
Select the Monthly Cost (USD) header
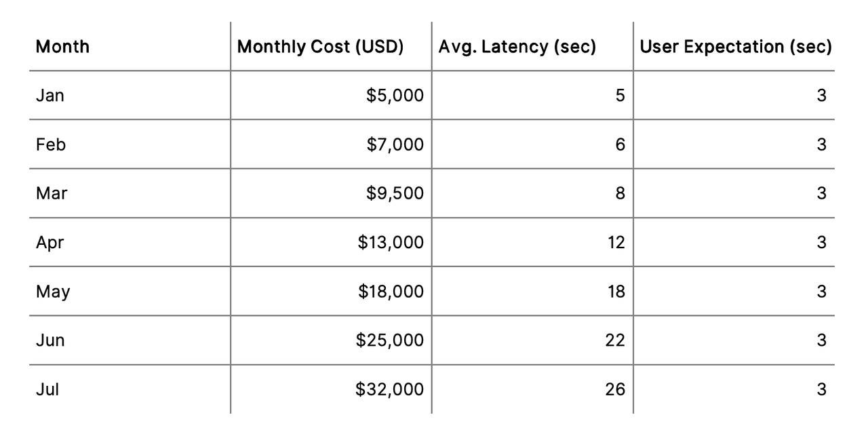[x=321, y=47]
